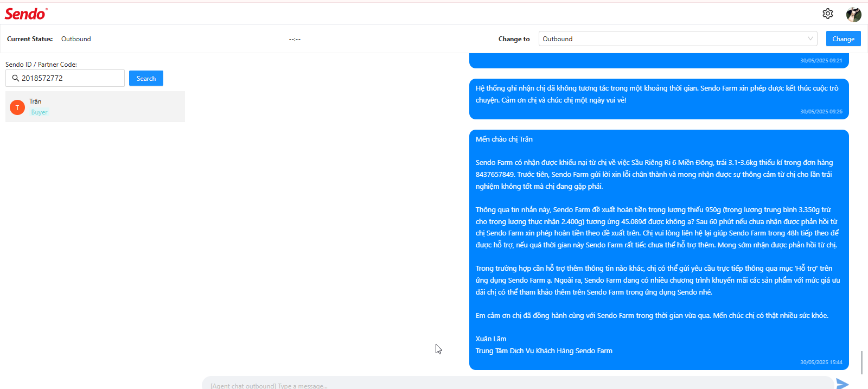The width and height of the screenshot is (868, 389).
Task: Click the 'Change to' label
Action: pos(514,39)
